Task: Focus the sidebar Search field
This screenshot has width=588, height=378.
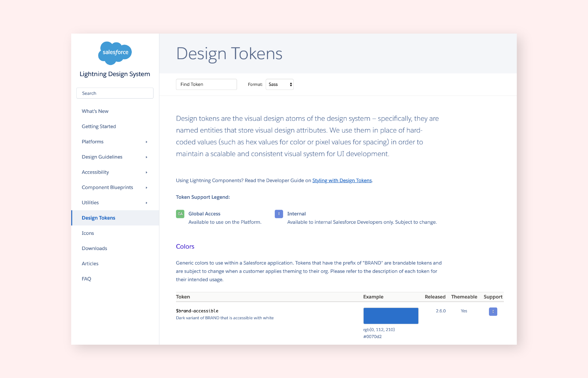Action: [115, 93]
